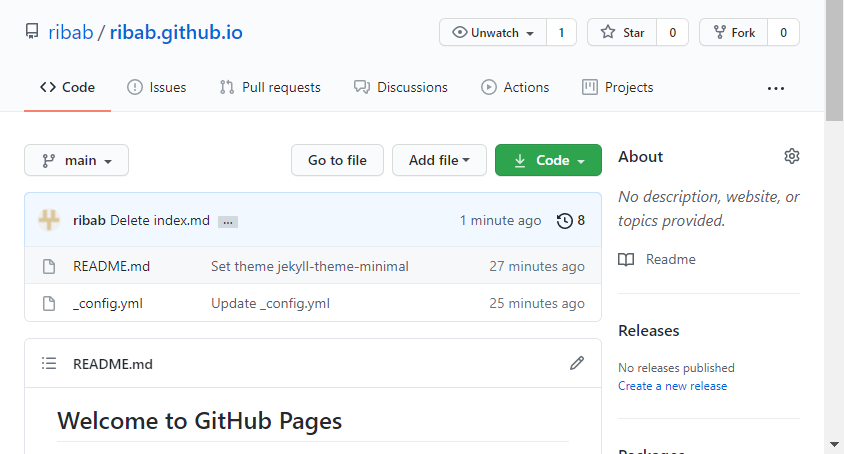Fork this repository
844x454 pixels.
click(x=733, y=32)
